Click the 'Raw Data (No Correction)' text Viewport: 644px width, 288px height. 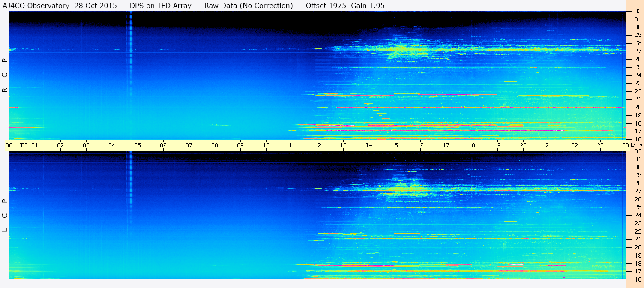(x=249, y=6)
